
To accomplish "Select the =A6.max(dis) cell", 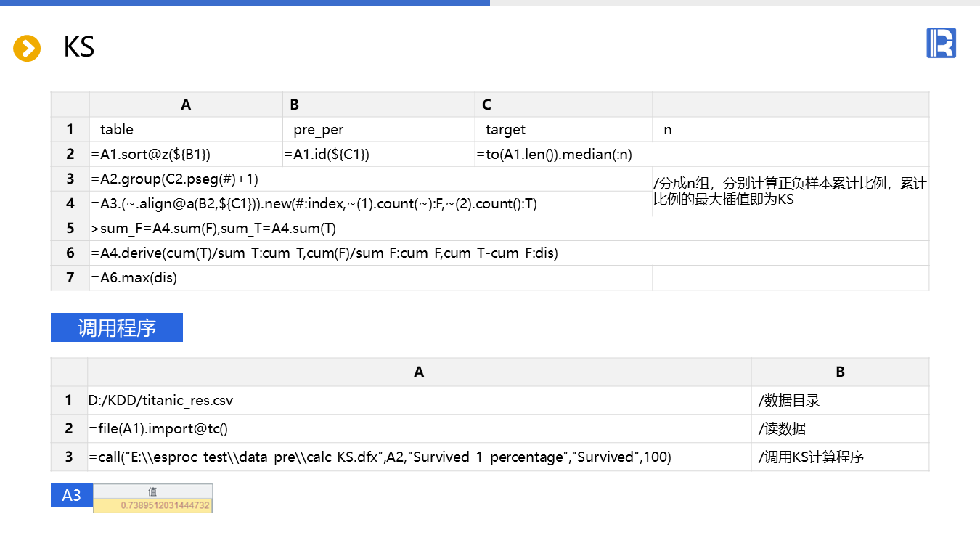I will [370, 278].
